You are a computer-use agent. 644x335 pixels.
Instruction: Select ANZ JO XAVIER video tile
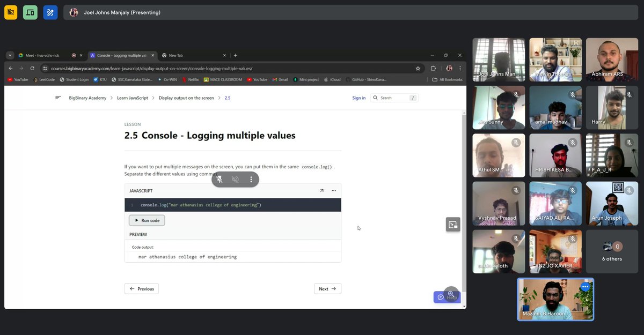[x=555, y=251]
